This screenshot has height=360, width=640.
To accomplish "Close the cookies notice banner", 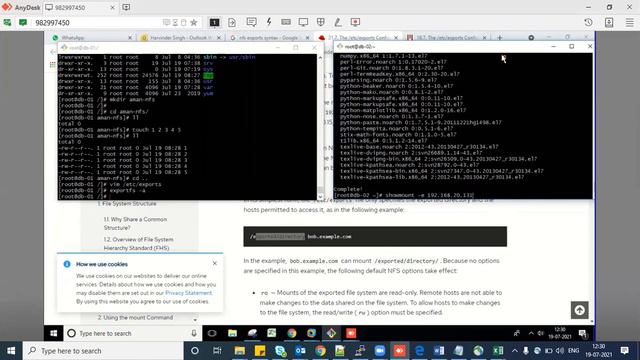I will [215, 263].
